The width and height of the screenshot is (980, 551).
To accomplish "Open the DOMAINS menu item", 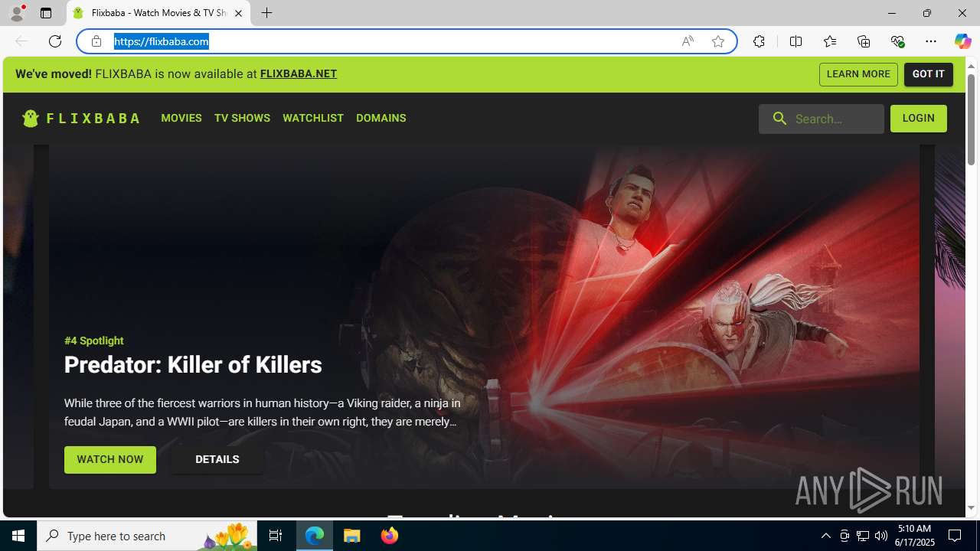I will (x=381, y=118).
